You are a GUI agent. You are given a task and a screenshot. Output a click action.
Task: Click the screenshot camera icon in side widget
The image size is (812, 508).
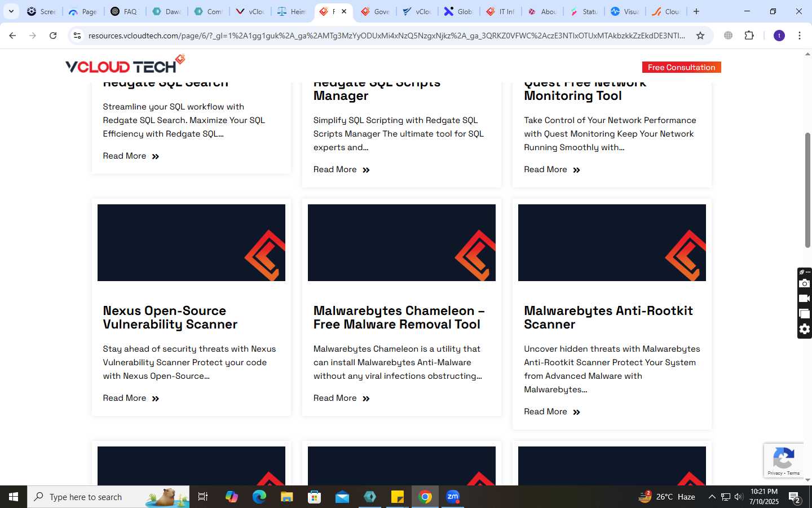pyautogui.click(x=805, y=283)
